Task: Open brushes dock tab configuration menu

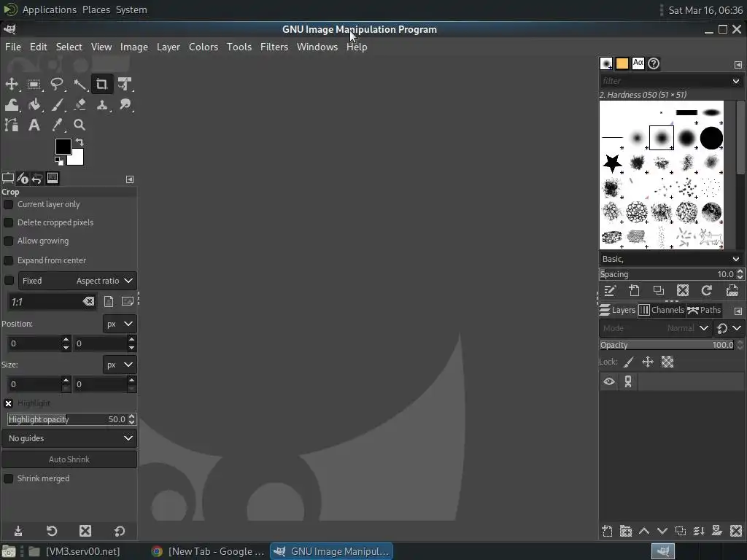Action: point(738,64)
